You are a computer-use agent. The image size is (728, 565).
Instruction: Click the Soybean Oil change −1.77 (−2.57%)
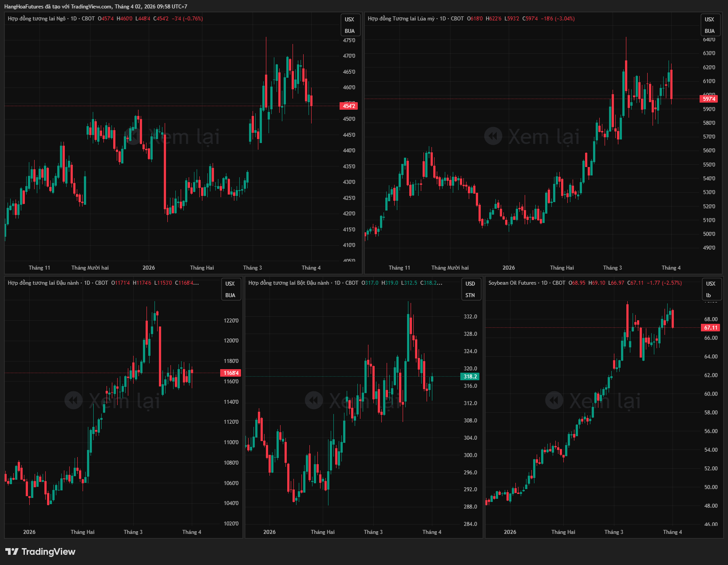(664, 283)
